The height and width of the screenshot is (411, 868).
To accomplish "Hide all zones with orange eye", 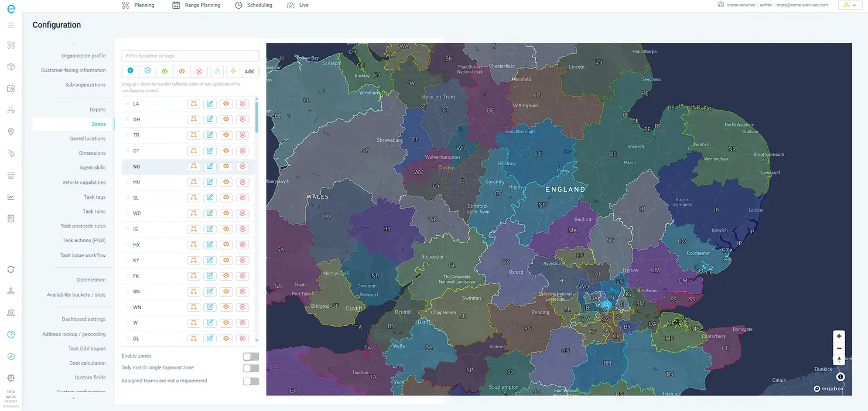I will coord(182,71).
